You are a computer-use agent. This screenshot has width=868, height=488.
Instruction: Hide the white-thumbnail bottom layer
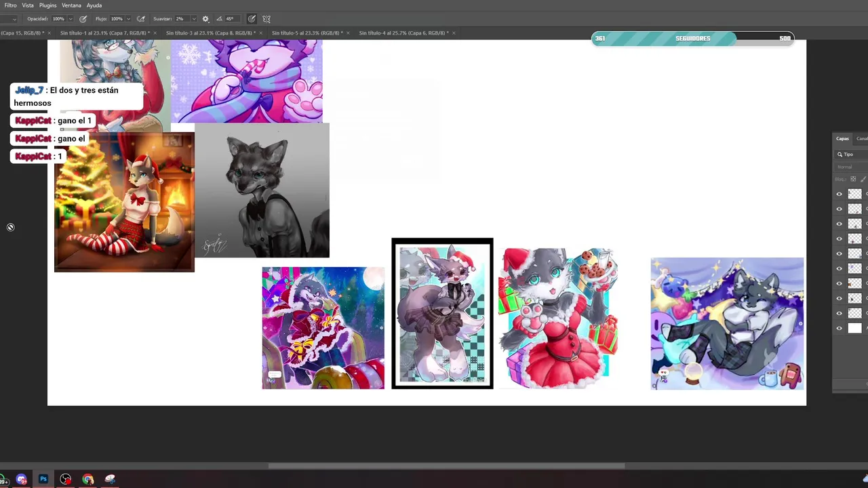839,328
